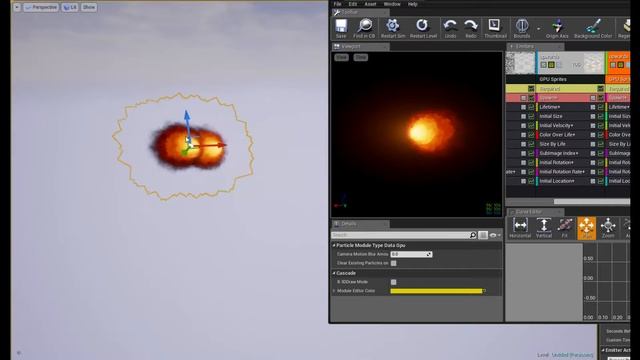The width and height of the screenshot is (640, 360).
Task: Toggle white checkbox after gray emitter's Color Over Life
Action: pyautogui.click(x=593, y=135)
